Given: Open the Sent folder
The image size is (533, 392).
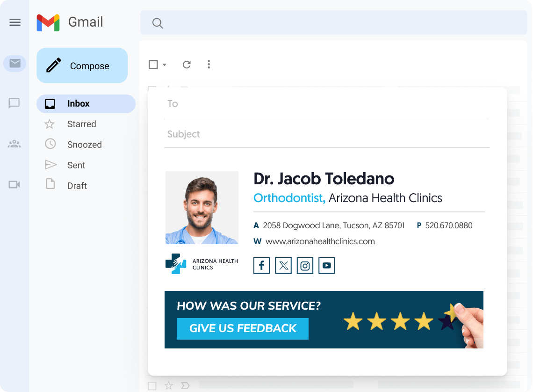Looking at the screenshot, I should pos(76,165).
